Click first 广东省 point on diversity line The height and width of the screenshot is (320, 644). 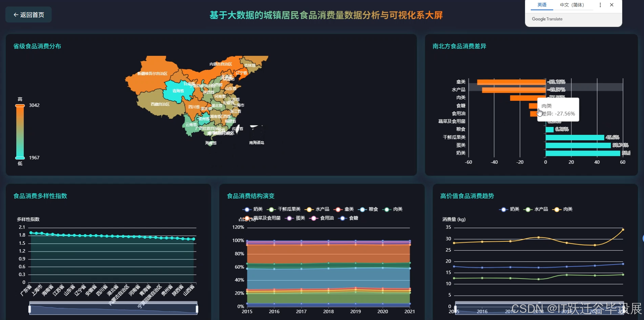pyautogui.click(x=31, y=233)
